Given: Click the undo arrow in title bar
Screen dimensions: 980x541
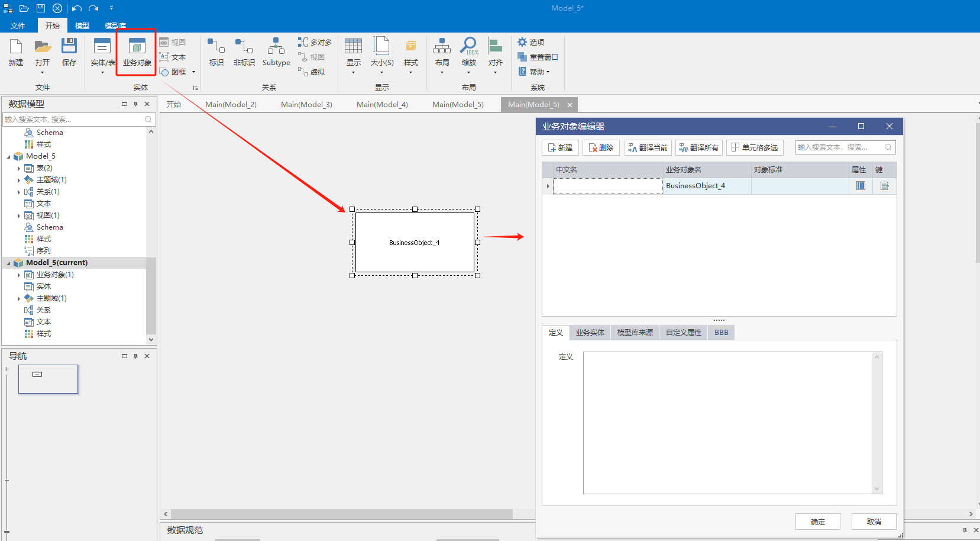Looking at the screenshot, I should (x=76, y=8).
